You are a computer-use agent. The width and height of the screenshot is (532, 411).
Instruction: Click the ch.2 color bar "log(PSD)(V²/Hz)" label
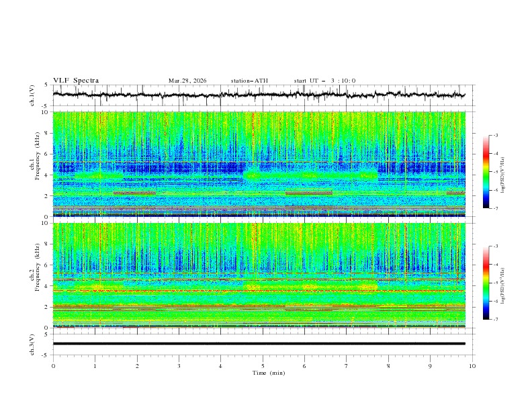tap(503, 285)
